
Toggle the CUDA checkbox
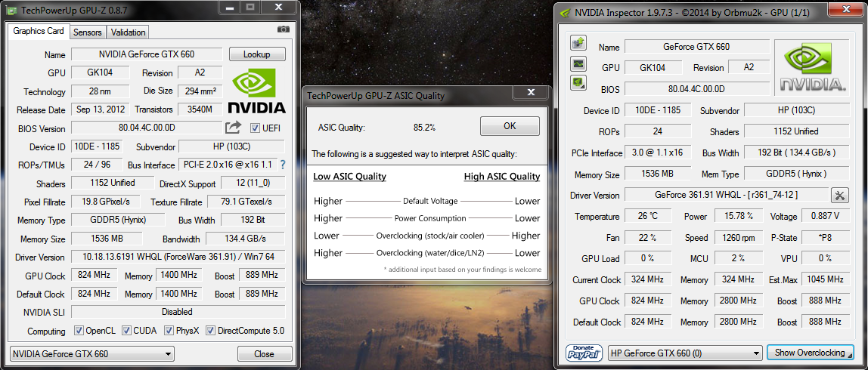(x=127, y=331)
